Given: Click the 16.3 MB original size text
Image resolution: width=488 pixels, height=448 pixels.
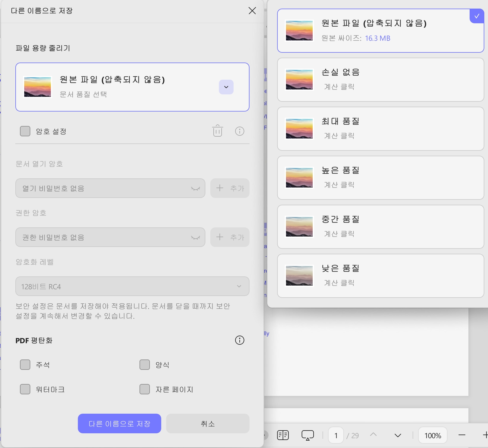Looking at the screenshot, I should pyautogui.click(x=378, y=38).
